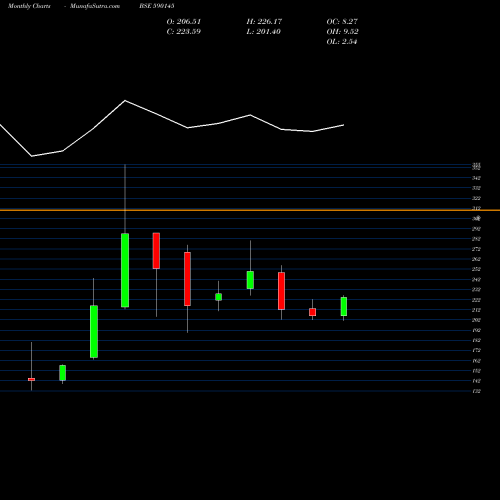Viewport: 500px width, 500px height.
Task: Click the right end of the white line chart
Action: point(343,125)
